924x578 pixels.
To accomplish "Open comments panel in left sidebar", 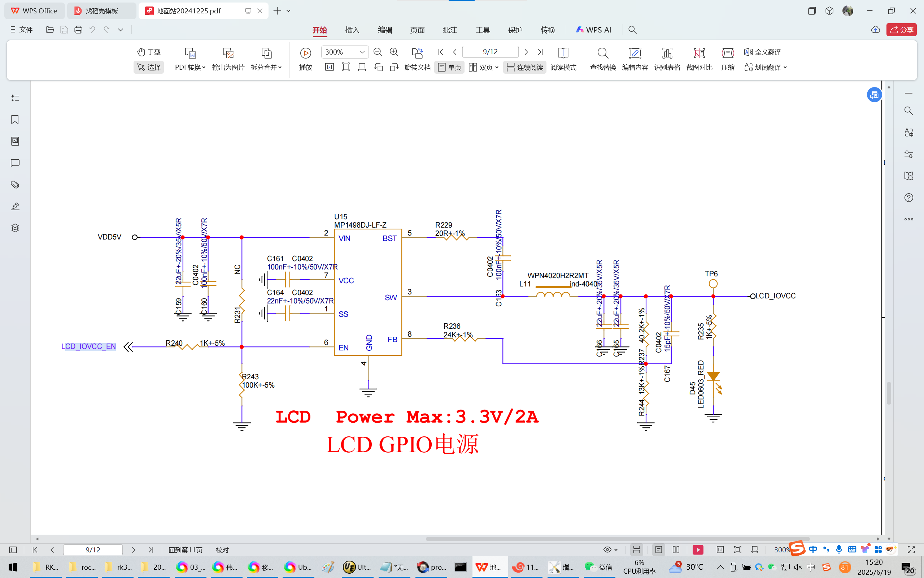I will (x=15, y=163).
